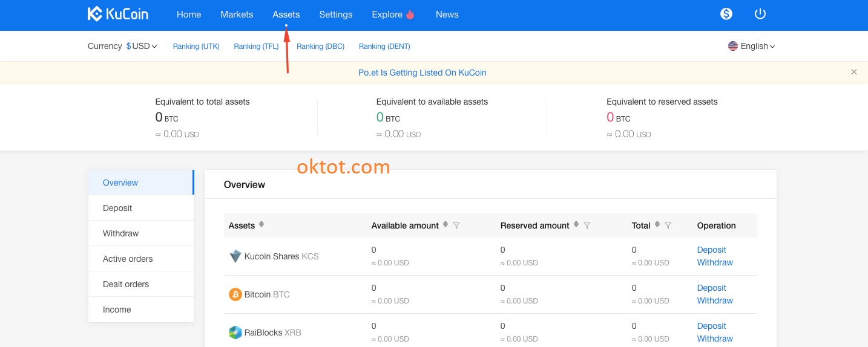868x347 pixels.
Task: Open the Po.et listing announcement link
Action: tap(422, 73)
